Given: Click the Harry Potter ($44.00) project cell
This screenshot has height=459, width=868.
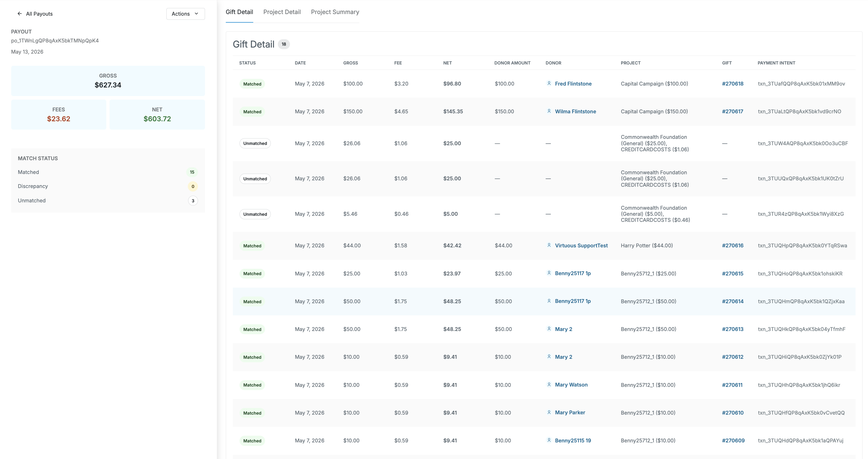Looking at the screenshot, I should tap(647, 245).
